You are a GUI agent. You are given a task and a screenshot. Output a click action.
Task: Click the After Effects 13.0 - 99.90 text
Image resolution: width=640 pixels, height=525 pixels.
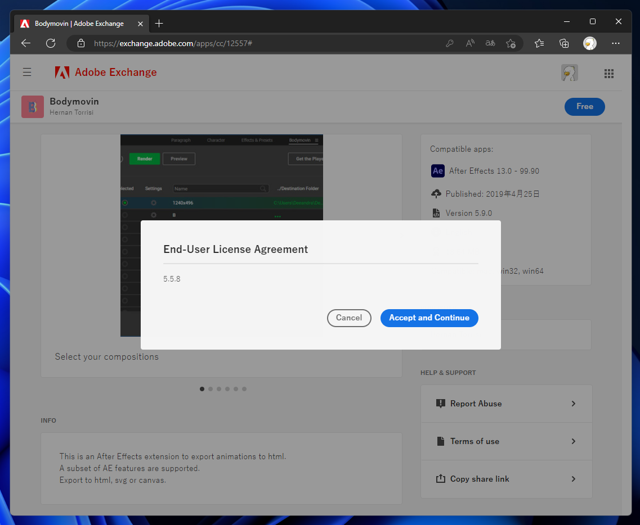(494, 171)
